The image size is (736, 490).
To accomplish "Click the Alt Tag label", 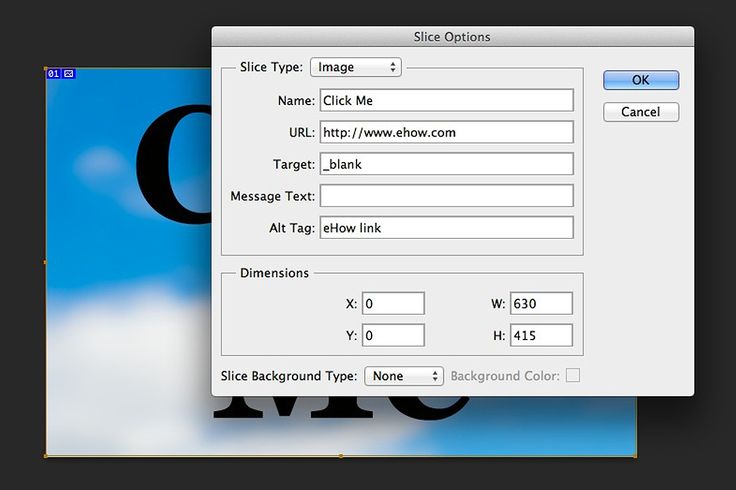I will pyautogui.click(x=292, y=228).
